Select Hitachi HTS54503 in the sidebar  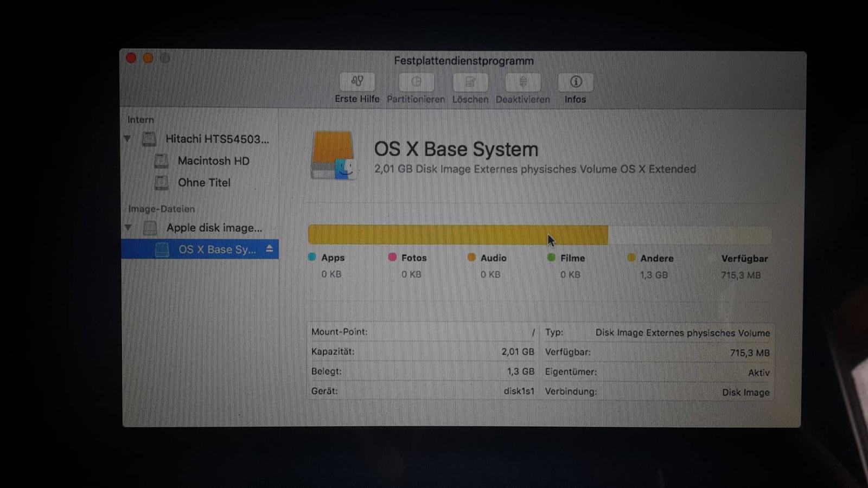click(x=217, y=139)
